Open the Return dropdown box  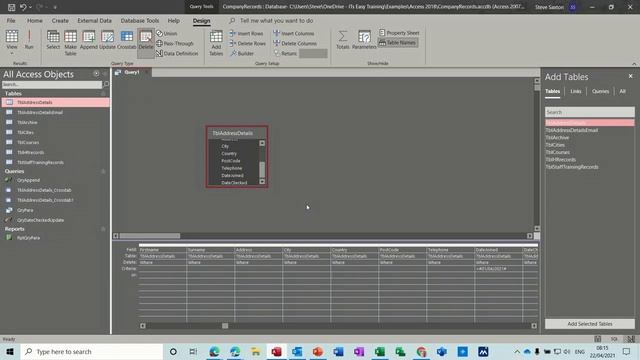pyautogui.click(x=313, y=53)
